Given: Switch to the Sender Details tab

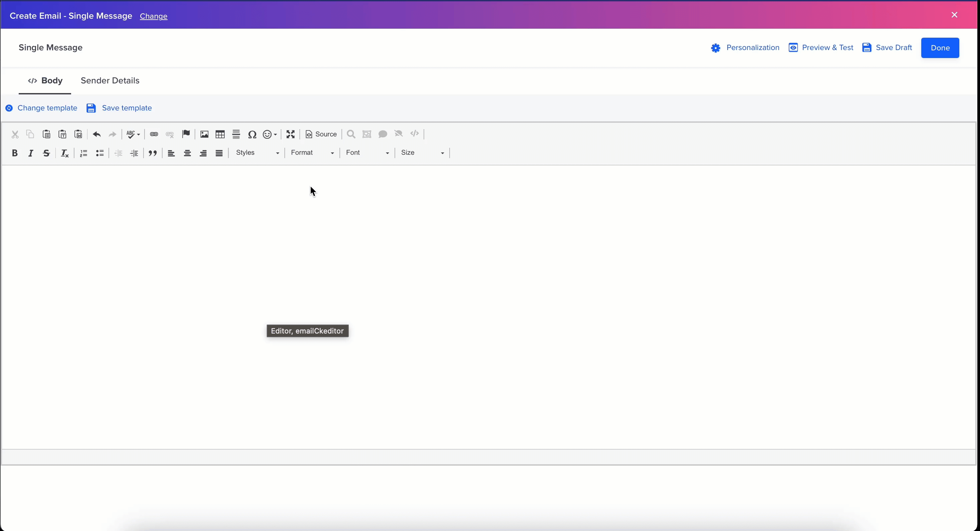Looking at the screenshot, I should coord(110,80).
